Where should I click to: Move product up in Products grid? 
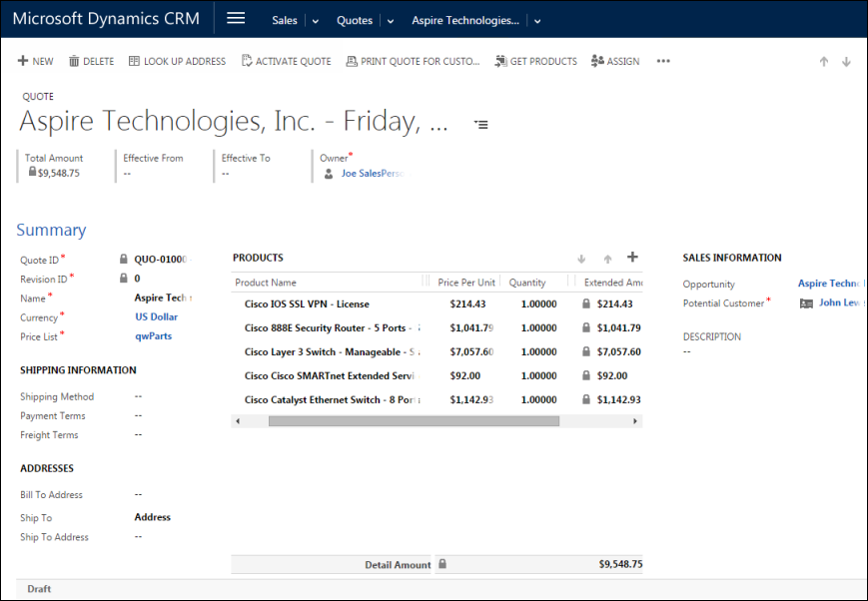point(607,259)
